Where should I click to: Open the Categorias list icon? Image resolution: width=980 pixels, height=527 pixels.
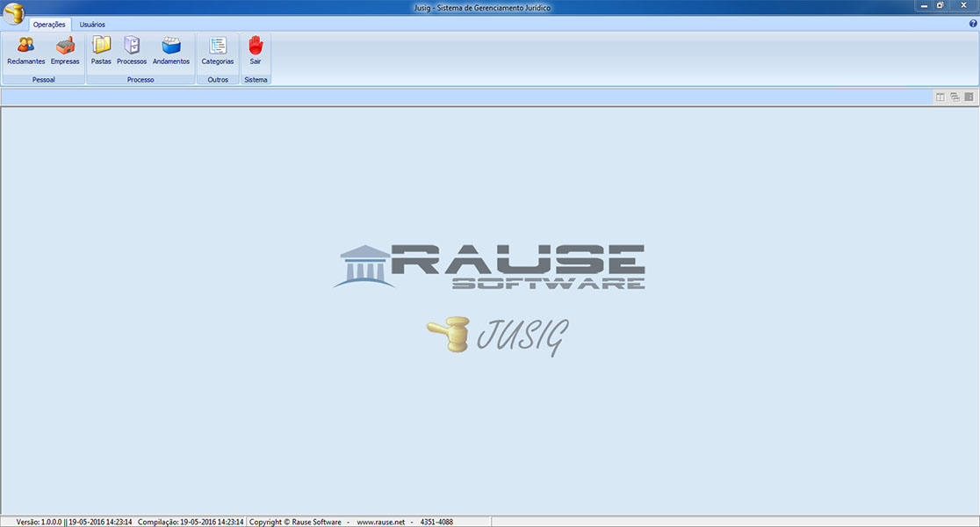(218, 46)
